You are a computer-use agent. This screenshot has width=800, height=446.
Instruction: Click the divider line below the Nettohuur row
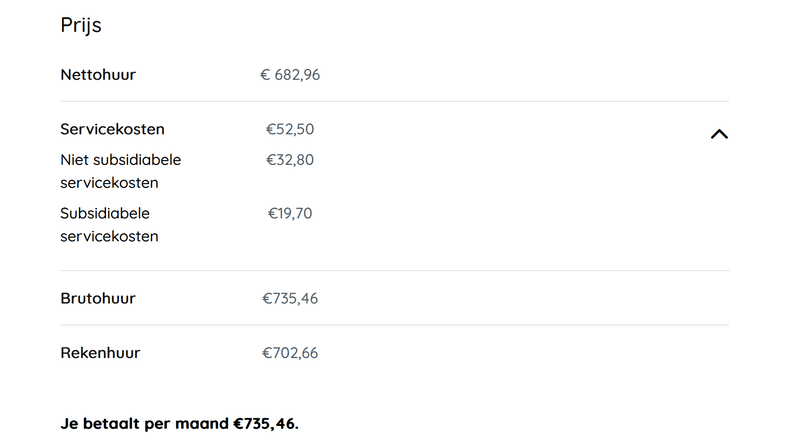pos(394,102)
